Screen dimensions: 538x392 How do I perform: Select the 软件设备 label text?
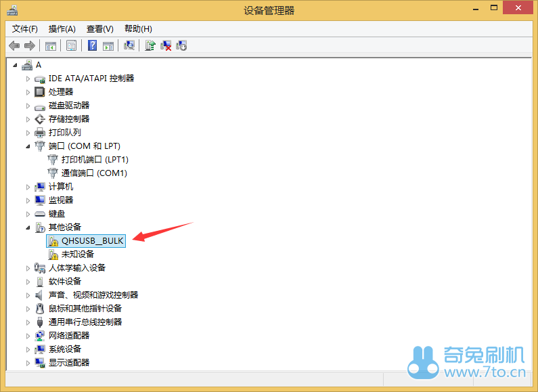point(65,282)
